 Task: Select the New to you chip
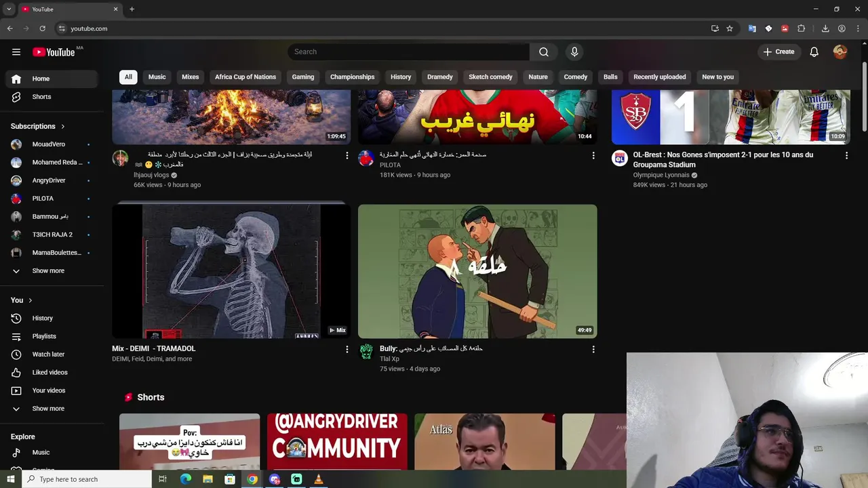(718, 77)
